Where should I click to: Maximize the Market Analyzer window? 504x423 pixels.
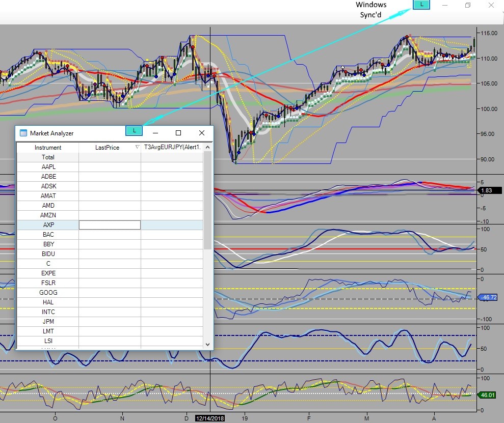click(178, 133)
